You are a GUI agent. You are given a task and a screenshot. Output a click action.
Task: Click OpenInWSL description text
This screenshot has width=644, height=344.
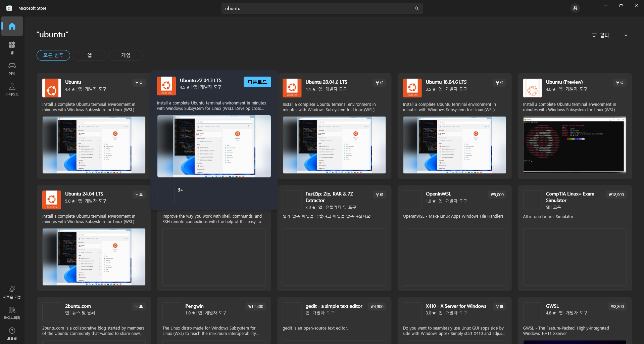coord(453,216)
